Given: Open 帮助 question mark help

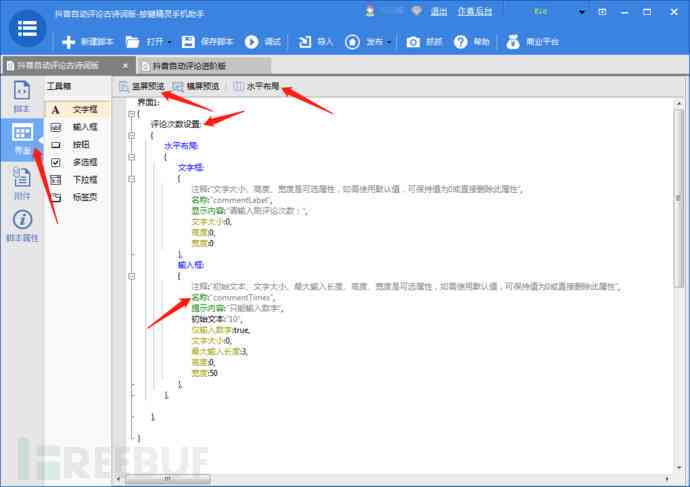Looking at the screenshot, I should click(460, 42).
